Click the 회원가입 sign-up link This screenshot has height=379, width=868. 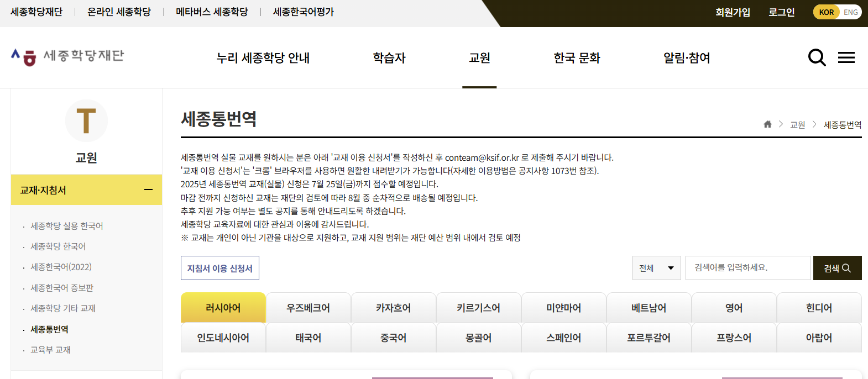point(733,12)
